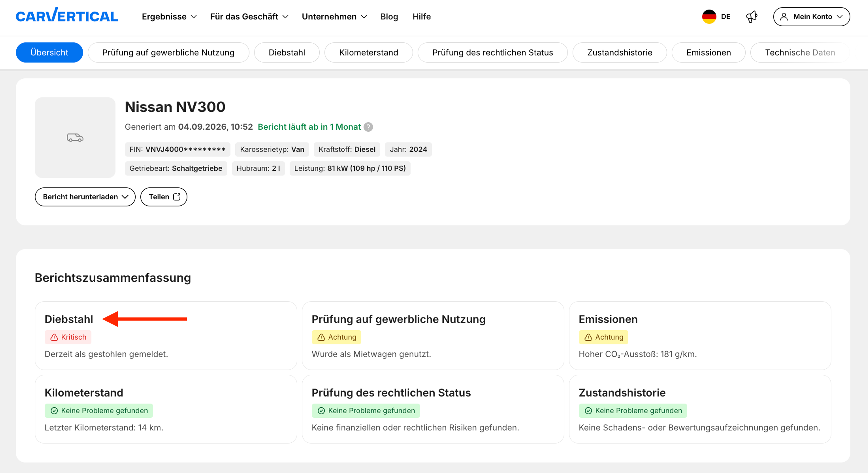Click the question mark help icon by report expiry
This screenshot has width=868, height=473.
[x=368, y=127]
